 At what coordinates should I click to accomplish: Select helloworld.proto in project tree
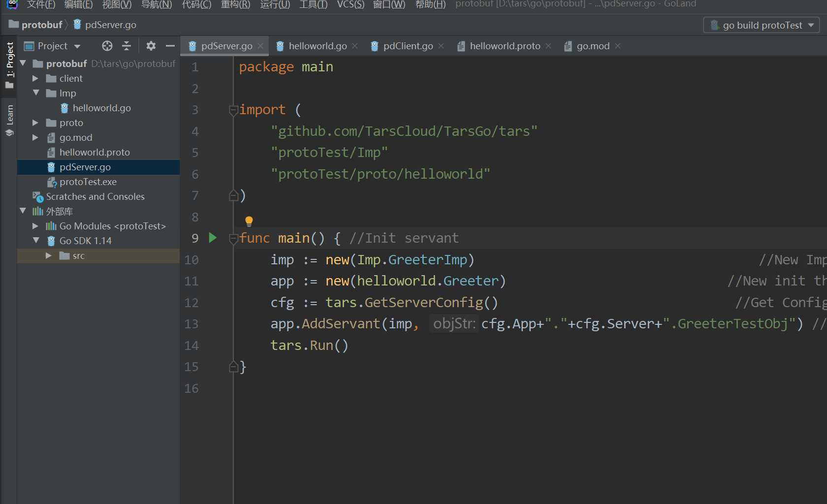tap(98, 152)
